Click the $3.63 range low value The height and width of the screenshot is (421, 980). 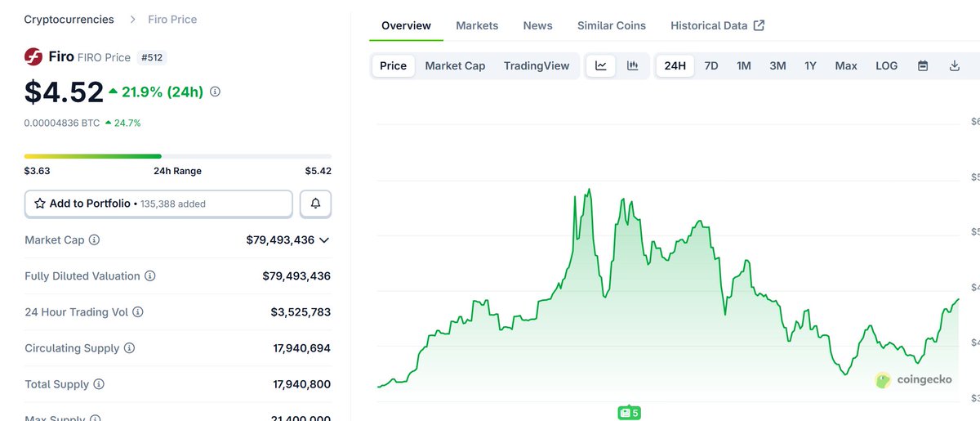pyautogui.click(x=38, y=171)
